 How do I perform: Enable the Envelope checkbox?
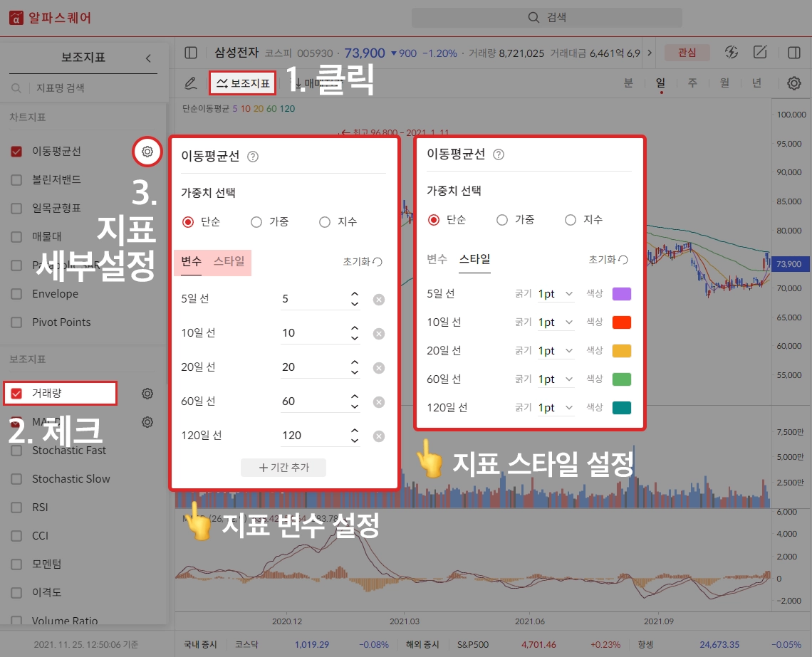[16, 294]
